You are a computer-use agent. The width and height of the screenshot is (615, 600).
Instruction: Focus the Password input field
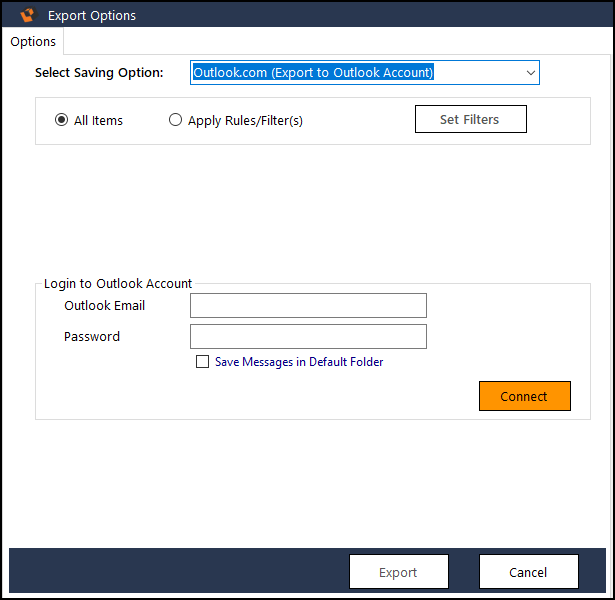308,336
